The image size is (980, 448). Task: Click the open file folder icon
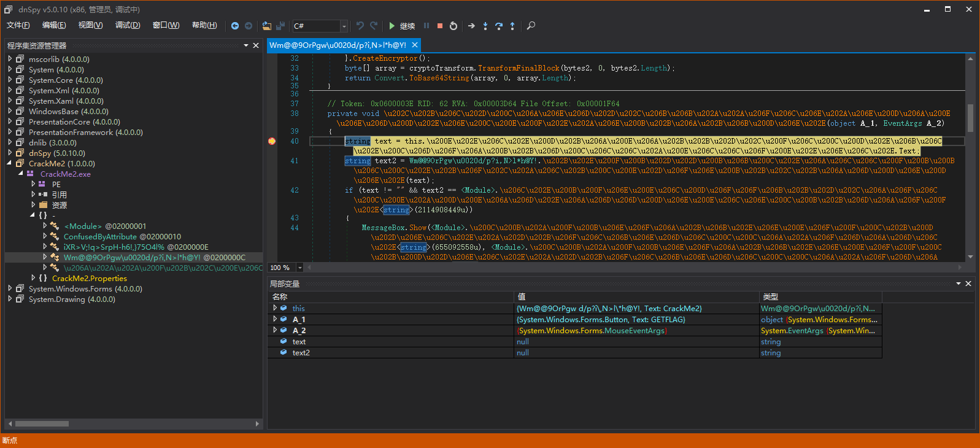[x=266, y=26]
